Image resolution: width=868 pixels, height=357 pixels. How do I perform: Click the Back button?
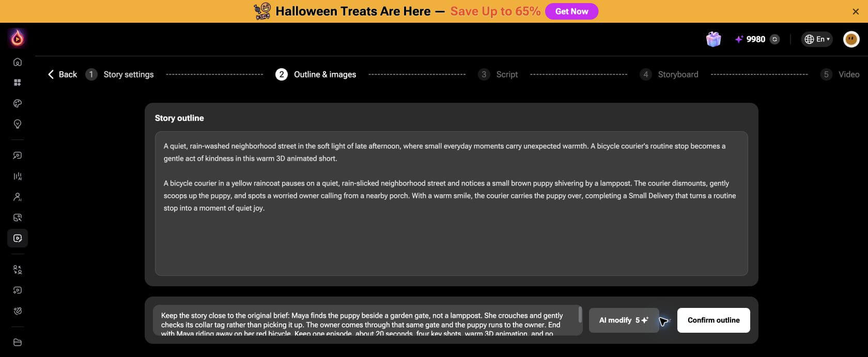[x=62, y=74]
